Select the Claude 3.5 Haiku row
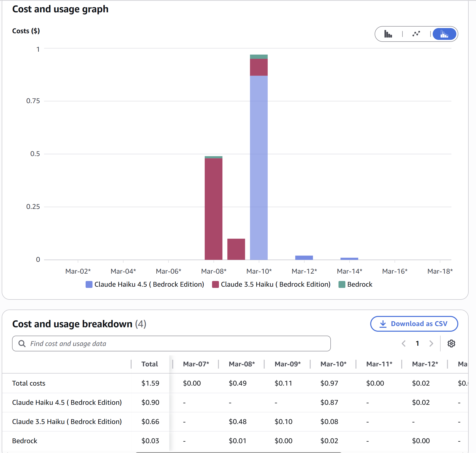This screenshot has height=453, width=476. coord(67,422)
